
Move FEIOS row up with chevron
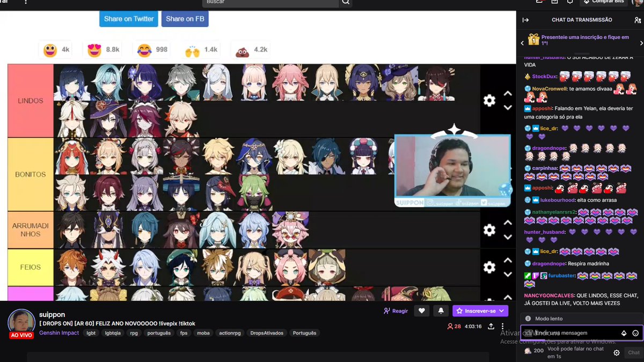point(507,260)
